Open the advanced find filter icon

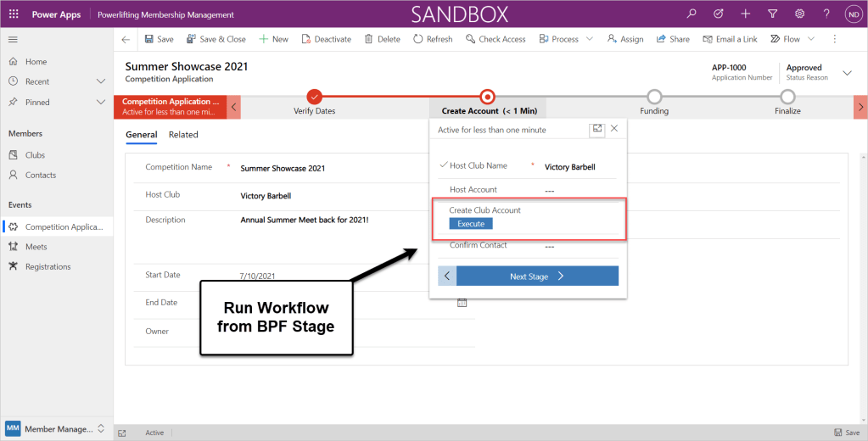[x=772, y=14]
